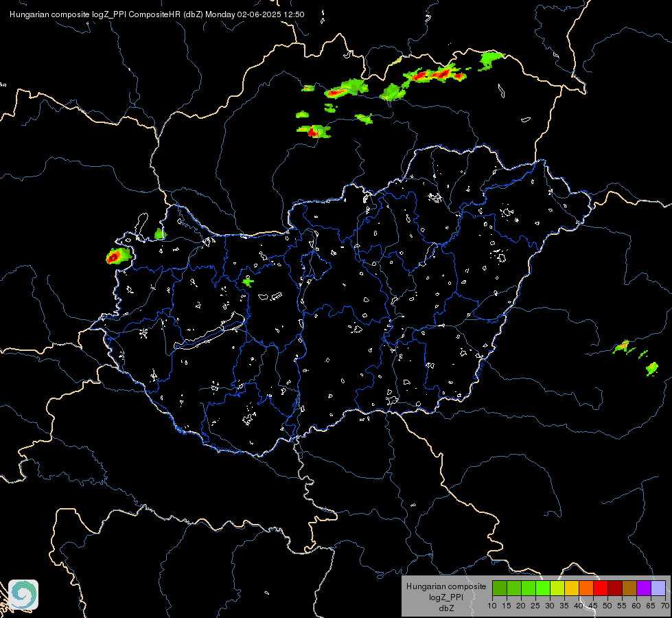Click the legend scale value "25"
The height and width of the screenshot is (618, 672).
[535, 606]
